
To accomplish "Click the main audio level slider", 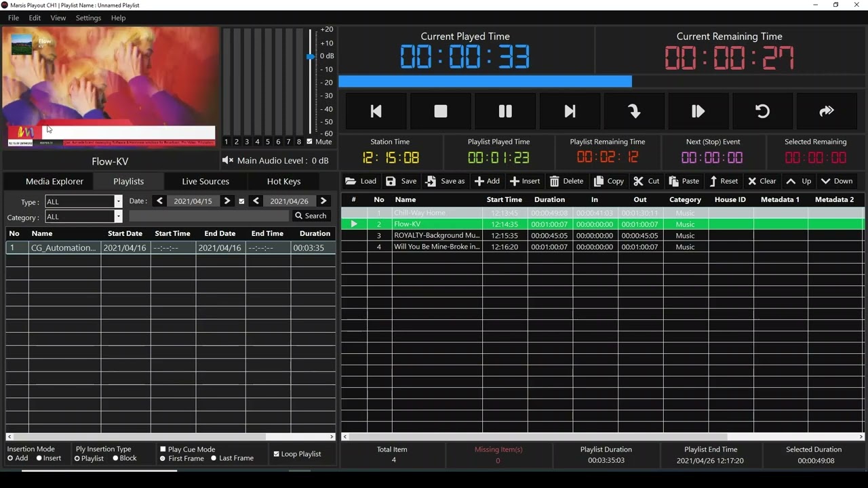I will [x=311, y=56].
